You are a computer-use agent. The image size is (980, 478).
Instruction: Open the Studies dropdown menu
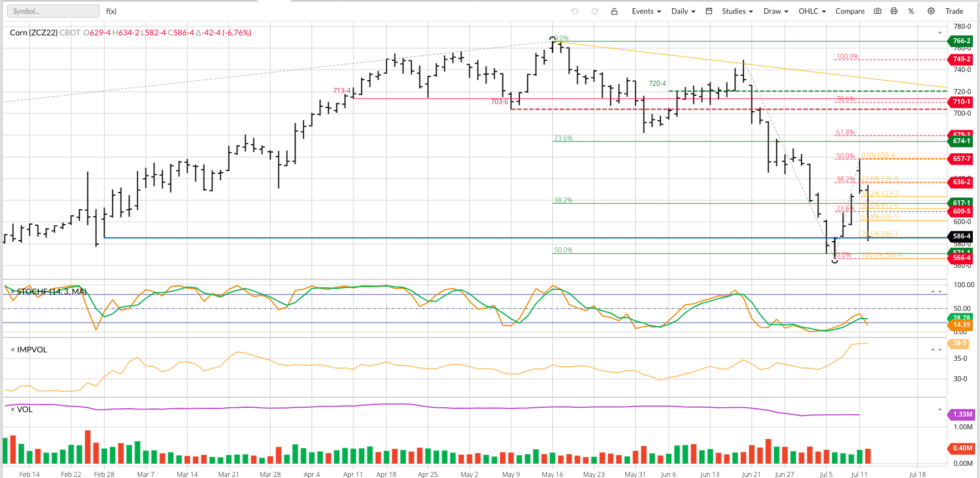(x=737, y=11)
